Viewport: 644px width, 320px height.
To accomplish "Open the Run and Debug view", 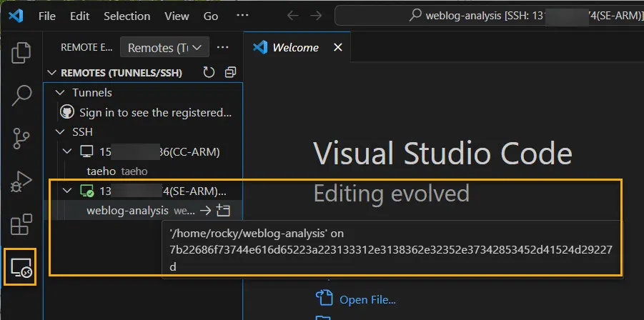I will [22, 181].
